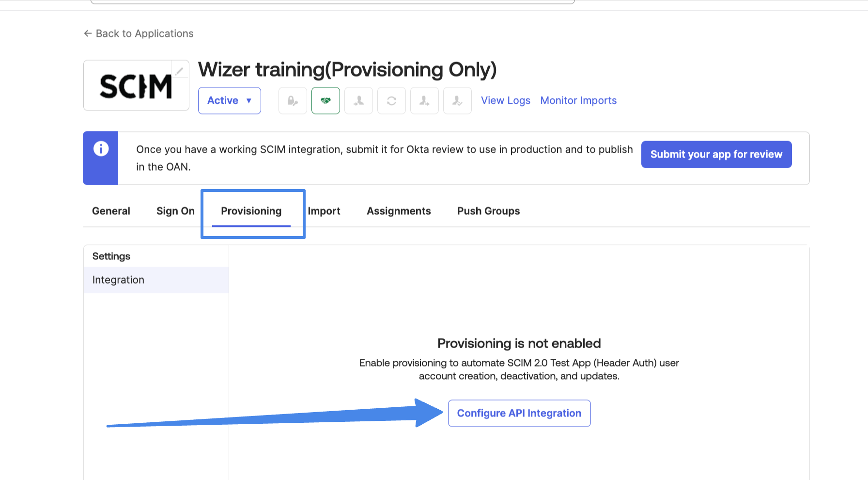Open Monitor Imports link

point(578,100)
